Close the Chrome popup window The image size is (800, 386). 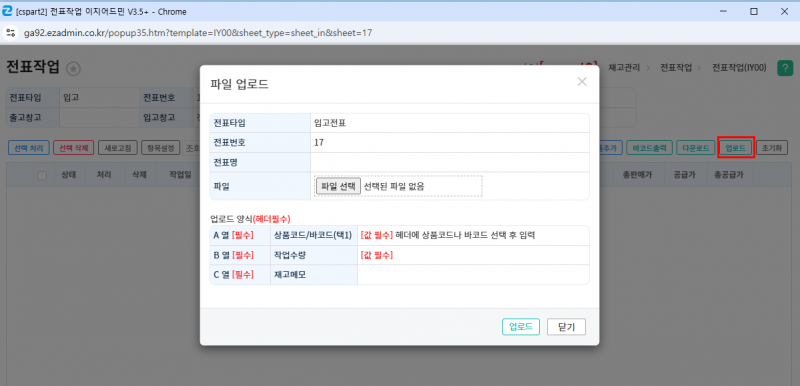pos(784,11)
